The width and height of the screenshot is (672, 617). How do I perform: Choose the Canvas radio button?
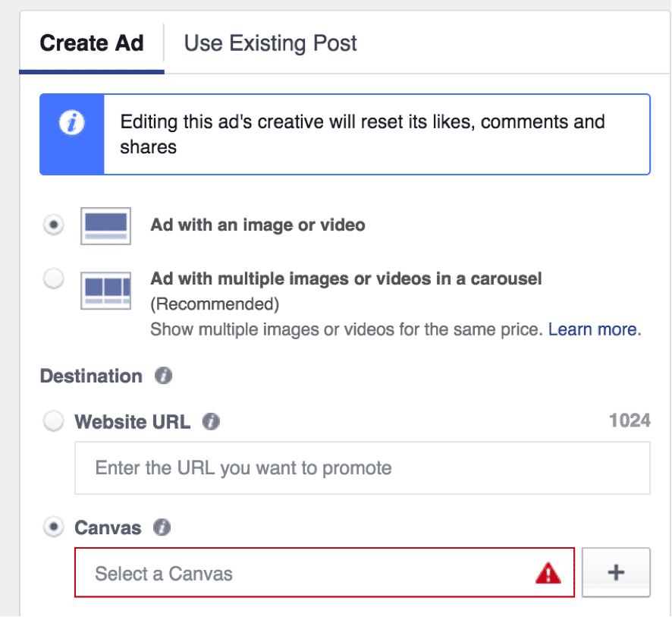point(54,527)
